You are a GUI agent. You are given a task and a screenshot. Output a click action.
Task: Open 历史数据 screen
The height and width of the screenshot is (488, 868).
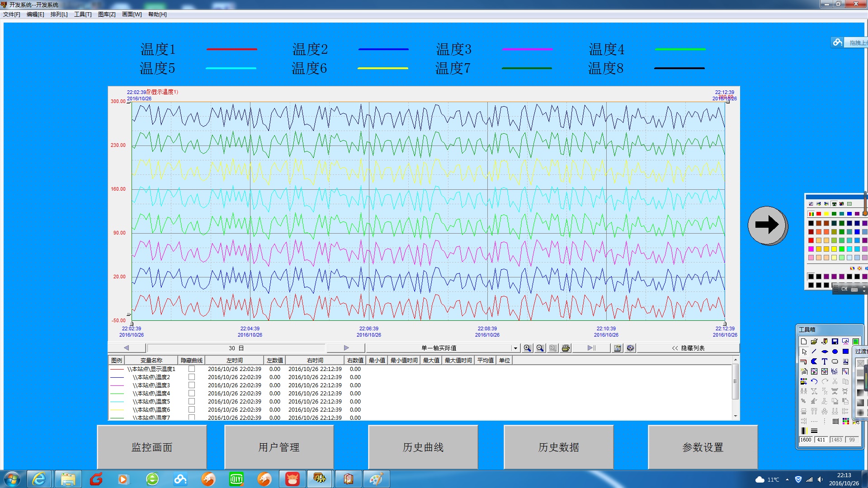tap(559, 447)
